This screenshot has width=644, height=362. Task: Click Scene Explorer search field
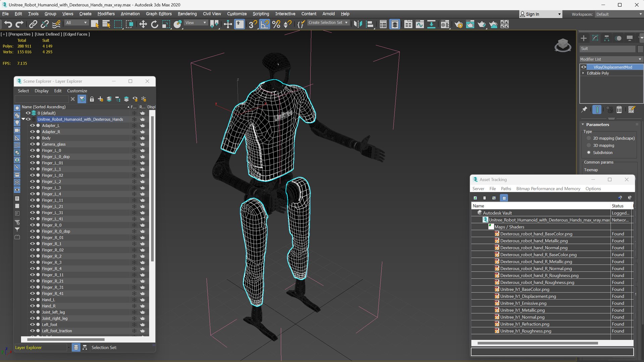pos(42,99)
